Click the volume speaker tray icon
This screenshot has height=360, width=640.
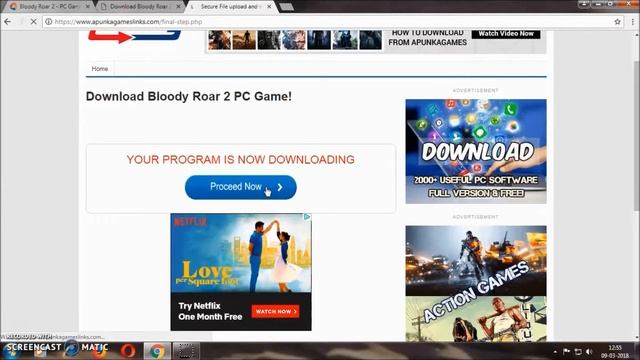[x=589, y=351]
